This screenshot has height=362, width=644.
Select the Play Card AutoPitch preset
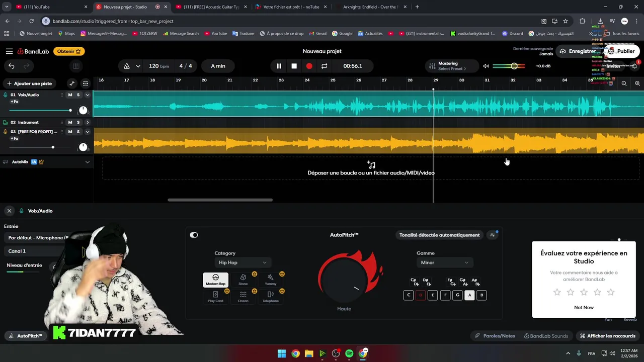[x=215, y=297]
